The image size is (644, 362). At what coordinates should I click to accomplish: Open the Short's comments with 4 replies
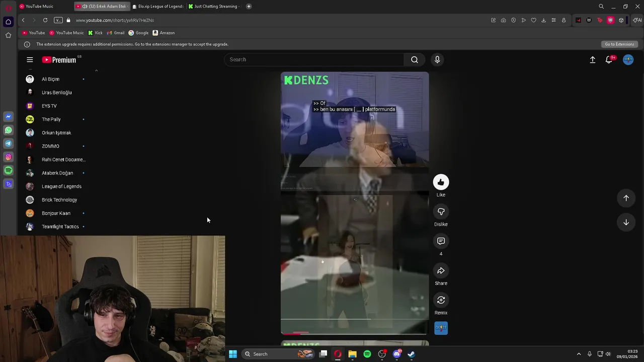[x=441, y=241]
